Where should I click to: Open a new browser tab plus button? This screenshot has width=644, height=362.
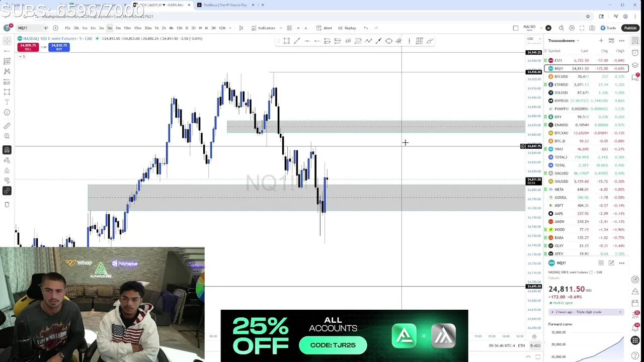(x=262, y=5)
